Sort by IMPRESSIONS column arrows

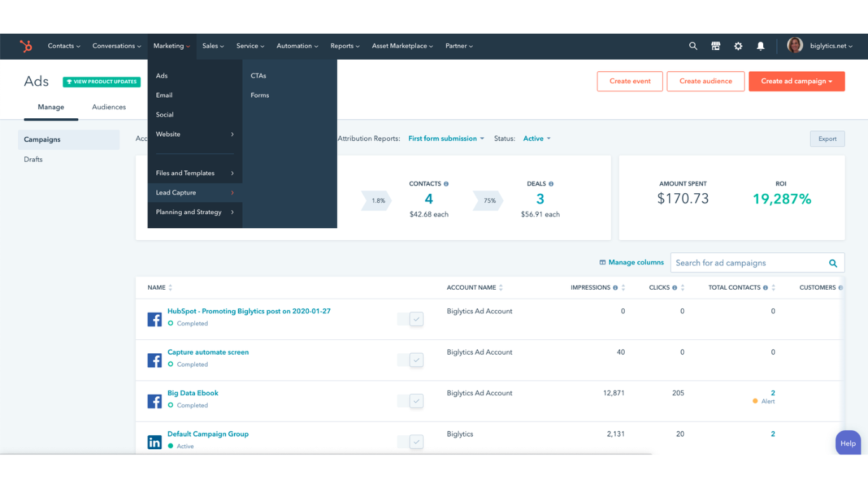623,288
